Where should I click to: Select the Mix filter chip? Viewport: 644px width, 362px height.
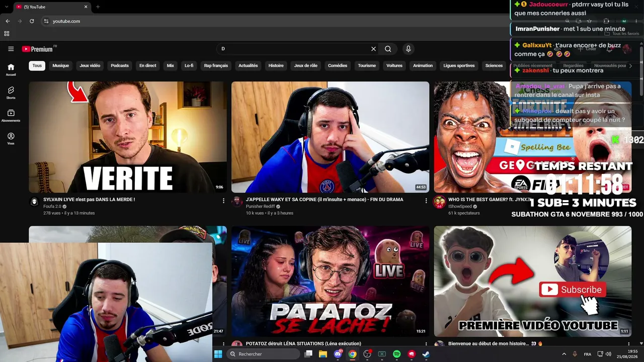[x=171, y=65]
